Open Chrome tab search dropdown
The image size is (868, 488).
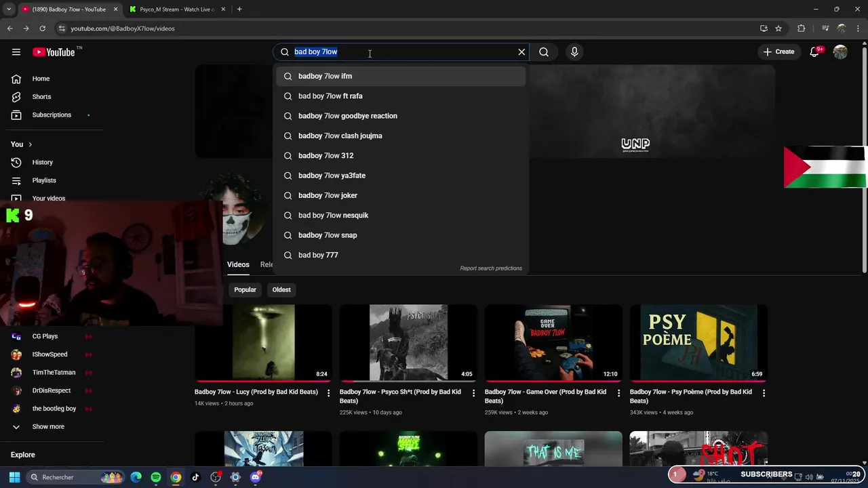[x=9, y=9]
